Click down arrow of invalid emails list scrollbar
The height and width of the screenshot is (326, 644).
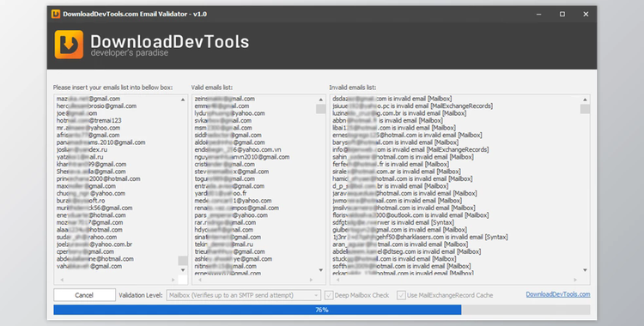pyautogui.click(x=585, y=269)
